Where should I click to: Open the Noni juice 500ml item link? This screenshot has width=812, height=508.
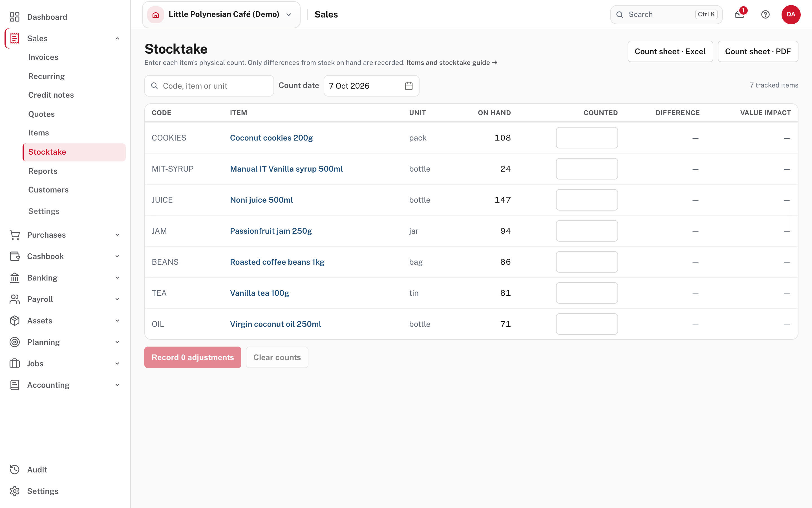click(x=261, y=200)
